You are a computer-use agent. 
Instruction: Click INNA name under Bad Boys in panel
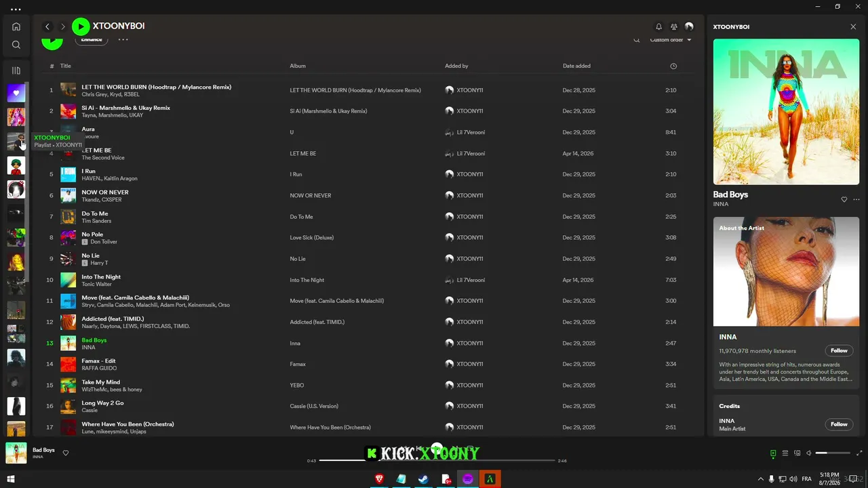pyautogui.click(x=721, y=204)
